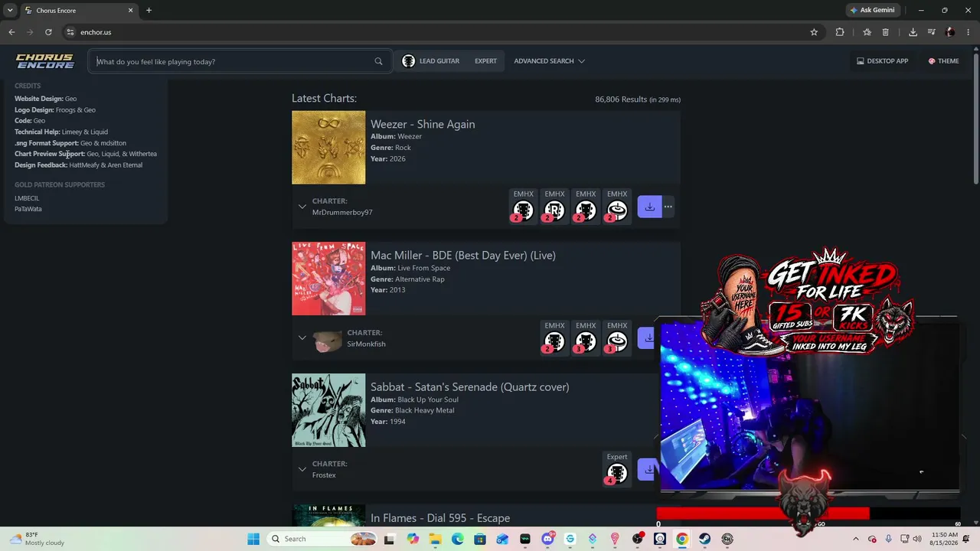Open the Theme picker

pos(943,61)
